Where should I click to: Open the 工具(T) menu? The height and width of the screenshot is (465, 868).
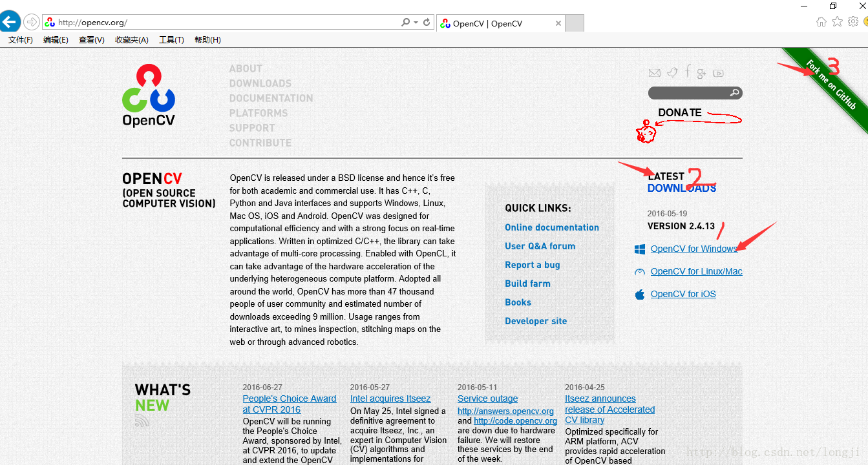coord(171,40)
